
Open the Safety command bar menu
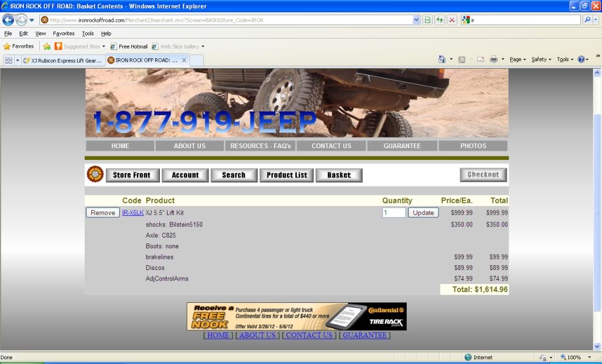[x=541, y=59]
